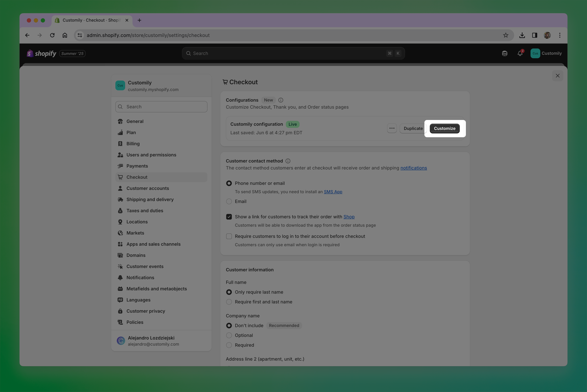Bookmark page with the star icon
Screen dimensions: 587x392
point(506,35)
